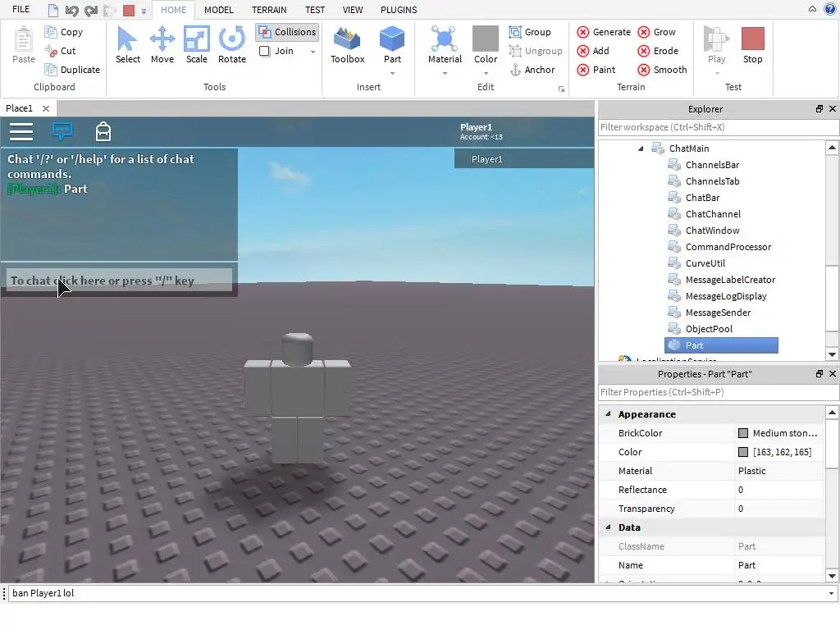Open the Material dropdown arrow

(445, 73)
